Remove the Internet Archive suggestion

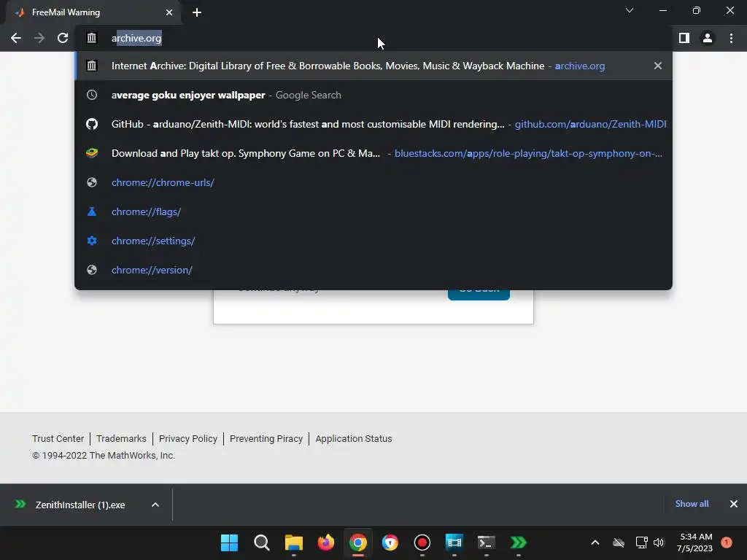coord(658,66)
